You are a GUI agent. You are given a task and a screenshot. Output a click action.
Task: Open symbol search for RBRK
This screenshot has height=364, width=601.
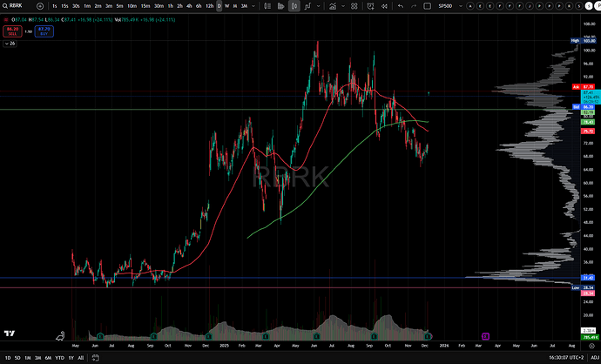16,6
